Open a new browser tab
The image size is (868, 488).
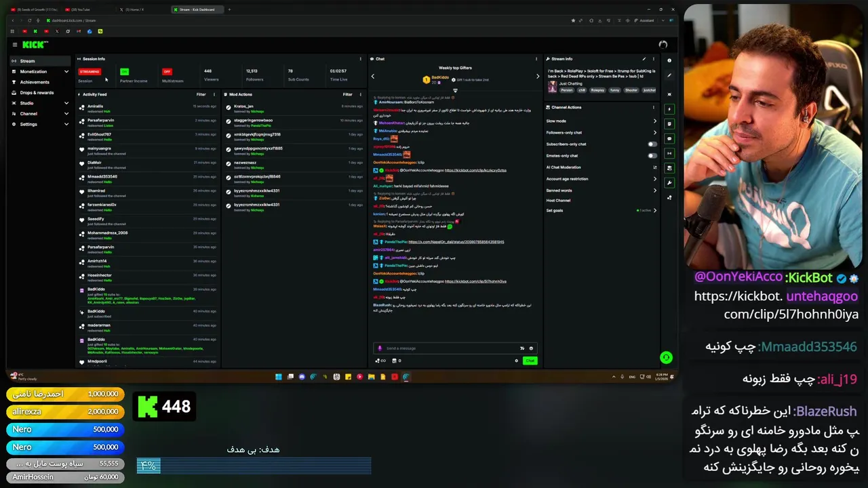(229, 9)
